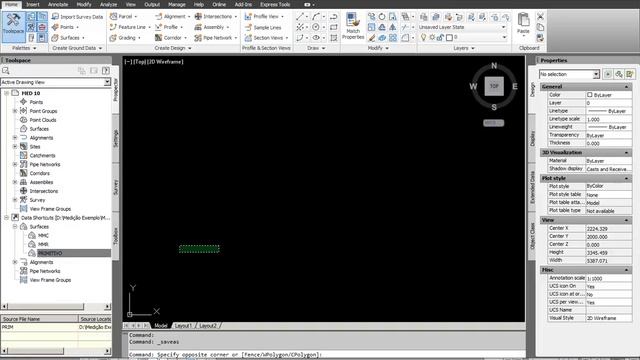This screenshot has height=360, width=640.
Task: Select the Feature Line tool
Action: 130,27
